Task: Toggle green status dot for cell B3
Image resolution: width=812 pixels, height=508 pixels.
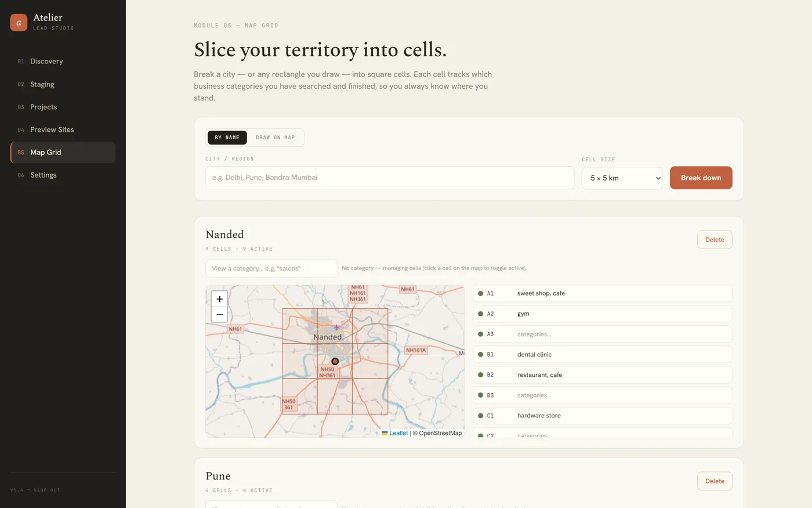Action: click(x=480, y=395)
